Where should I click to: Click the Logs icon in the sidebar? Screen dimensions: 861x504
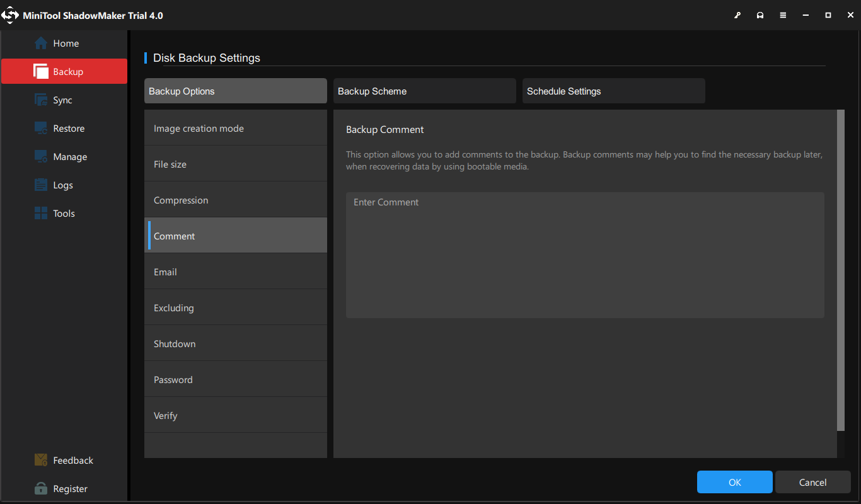(x=41, y=185)
